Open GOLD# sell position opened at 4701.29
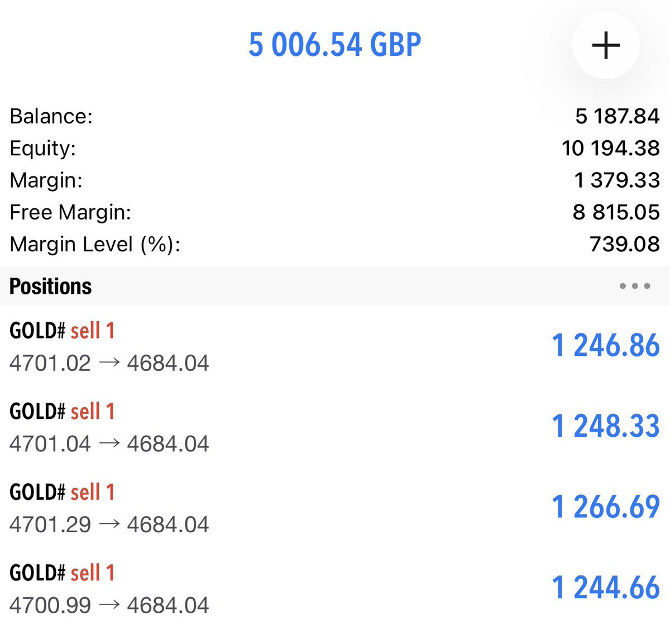670x644 pixels. click(335, 508)
